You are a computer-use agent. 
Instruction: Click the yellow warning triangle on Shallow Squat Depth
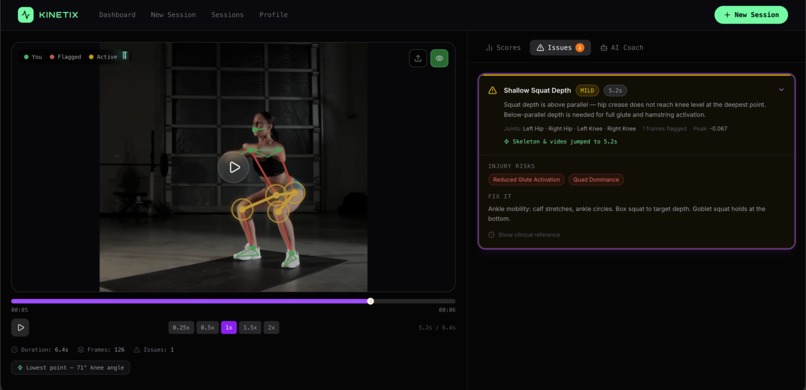[x=492, y=90]
